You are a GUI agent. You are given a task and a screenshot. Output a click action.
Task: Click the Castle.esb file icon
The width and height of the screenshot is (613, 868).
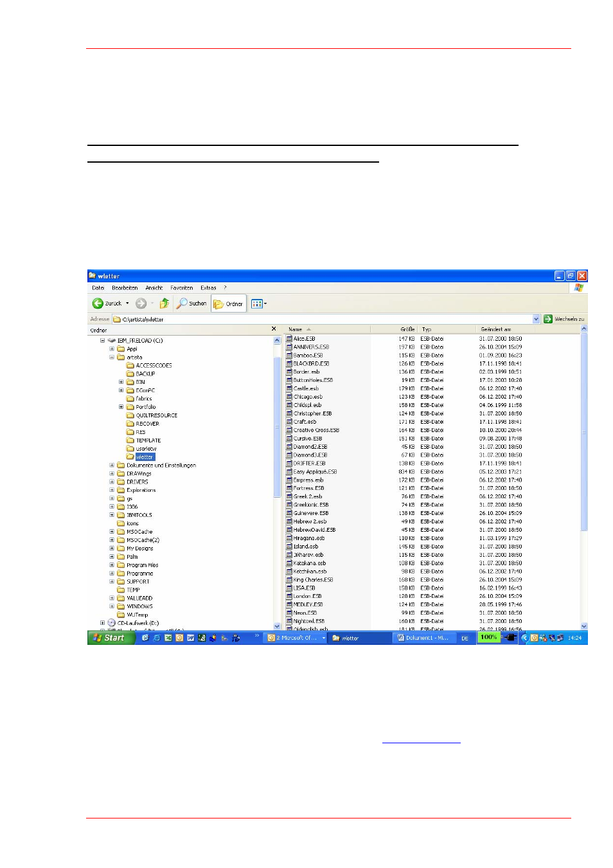(289, 388)
